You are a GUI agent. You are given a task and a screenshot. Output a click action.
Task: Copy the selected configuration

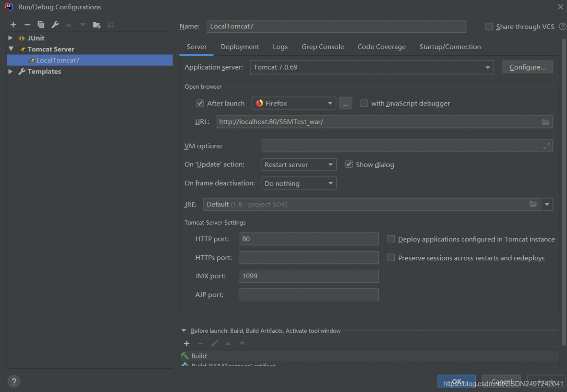click(41, 25)
